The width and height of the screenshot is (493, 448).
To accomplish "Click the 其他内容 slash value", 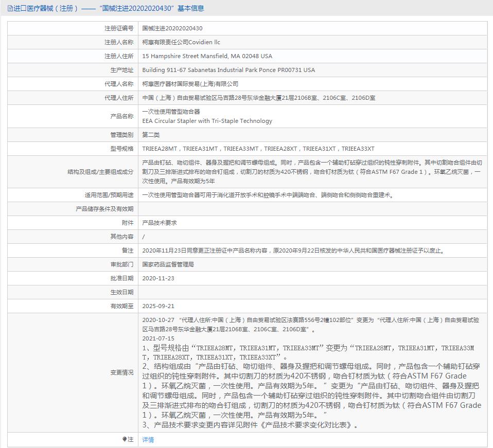I will pyautogui.click(x=144, y=237).
